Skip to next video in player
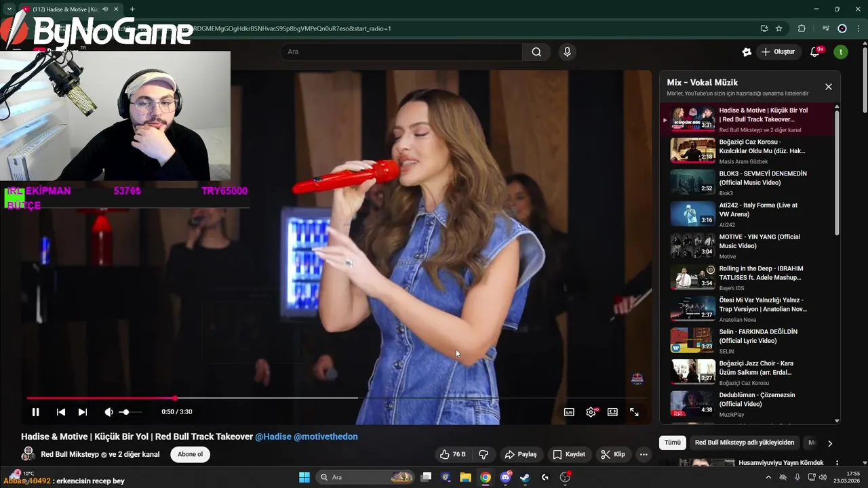 point(83,411)
